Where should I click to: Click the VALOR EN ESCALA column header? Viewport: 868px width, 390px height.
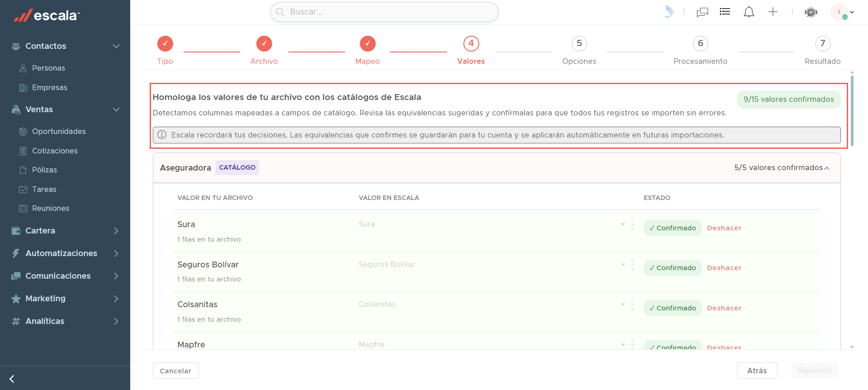coord(389,198)
